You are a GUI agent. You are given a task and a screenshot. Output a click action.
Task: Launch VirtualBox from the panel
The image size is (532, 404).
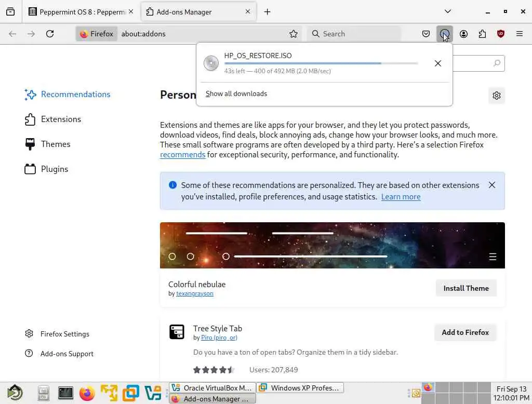pyautogui.click(x=153, y=393)
